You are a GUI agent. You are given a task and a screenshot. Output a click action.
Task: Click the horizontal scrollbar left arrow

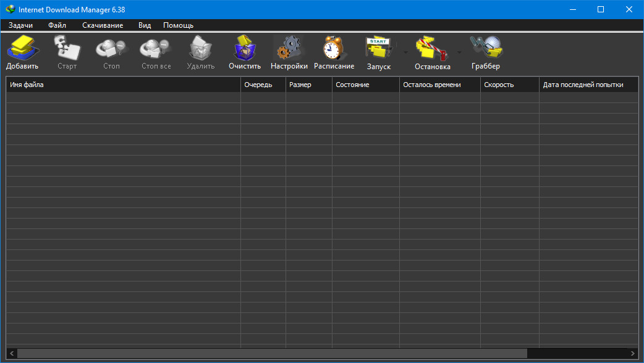(x=11, y=353)
